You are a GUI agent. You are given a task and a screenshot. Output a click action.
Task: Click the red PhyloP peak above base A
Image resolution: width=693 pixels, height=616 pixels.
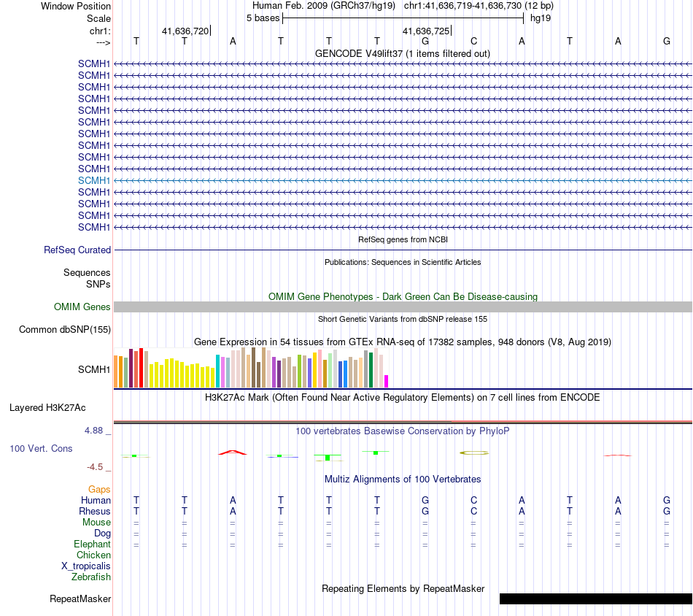coord(233,453)
